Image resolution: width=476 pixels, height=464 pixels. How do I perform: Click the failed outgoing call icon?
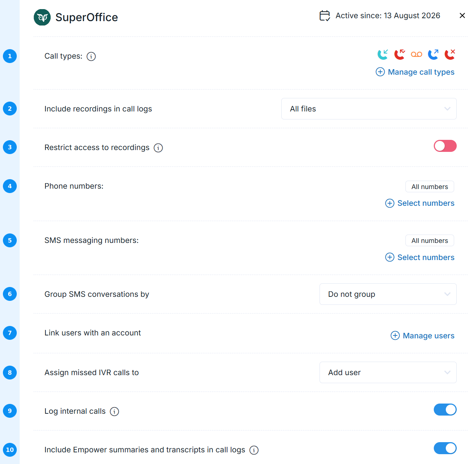pyautogui.click(x=450, y=54)
